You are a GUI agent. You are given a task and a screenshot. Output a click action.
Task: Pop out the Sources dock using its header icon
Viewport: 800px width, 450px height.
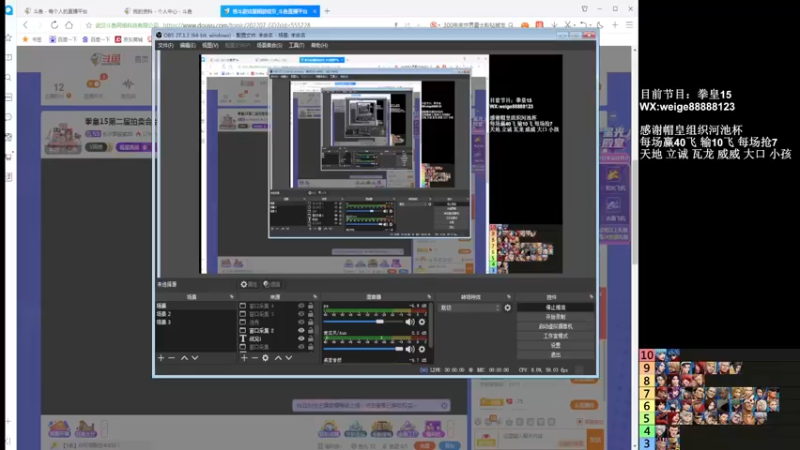coord(315,297)
